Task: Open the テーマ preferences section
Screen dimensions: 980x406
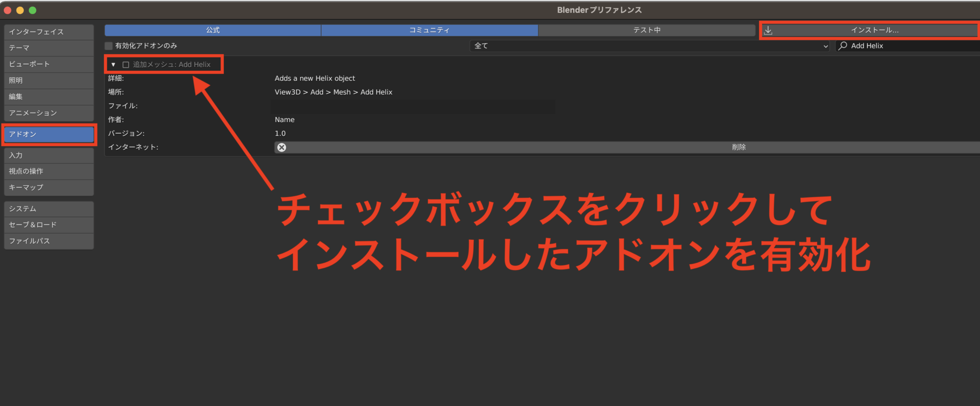Action: tap(49, 48)
